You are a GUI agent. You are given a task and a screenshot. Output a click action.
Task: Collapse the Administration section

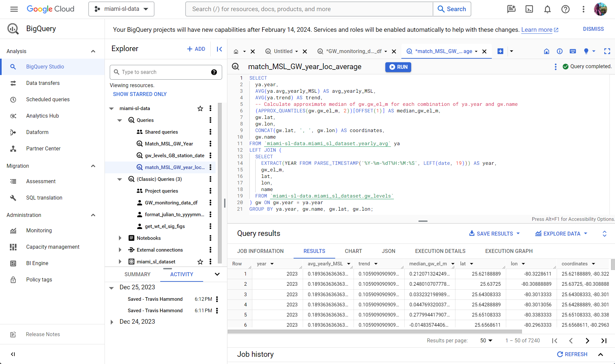coord(93,215)
